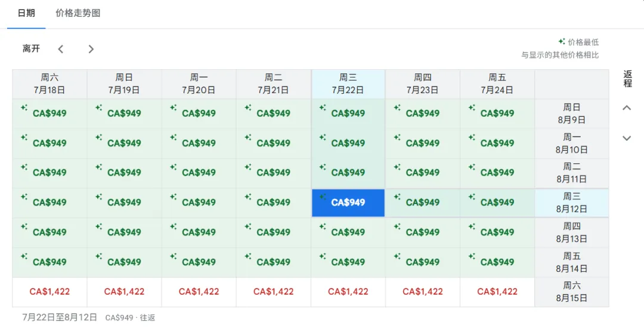Screen dimensions: 644x328
Task: Choose CA$1,422 for 7月19日 departure, 8月15日 return
Action: 125,292
